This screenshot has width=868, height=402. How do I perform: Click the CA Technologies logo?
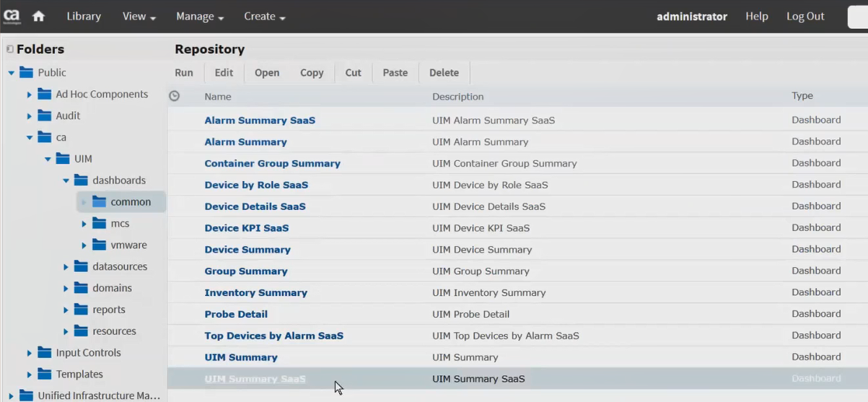[x=12, y=16]
